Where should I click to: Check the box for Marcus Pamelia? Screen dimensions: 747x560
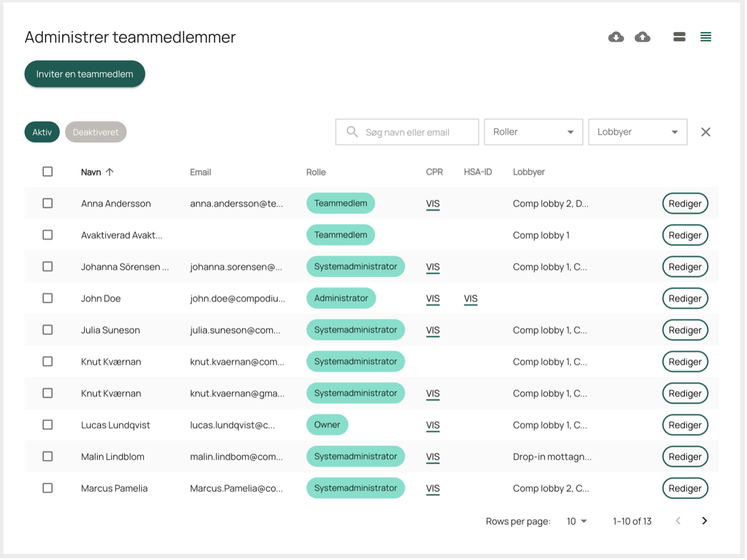point(48,488)
